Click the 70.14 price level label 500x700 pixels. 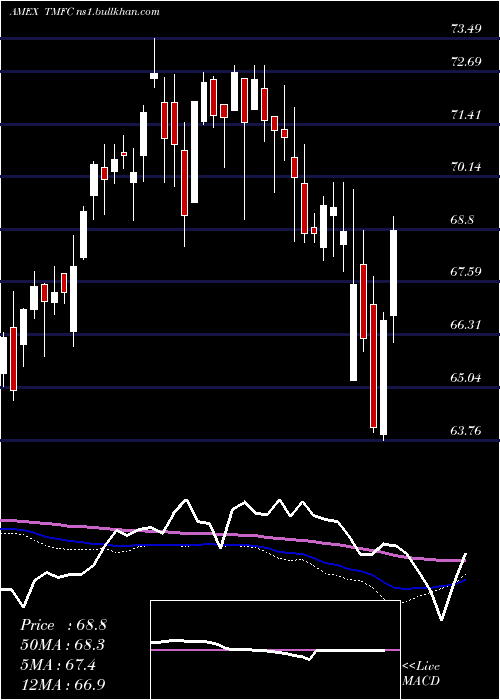pos(466,167)
